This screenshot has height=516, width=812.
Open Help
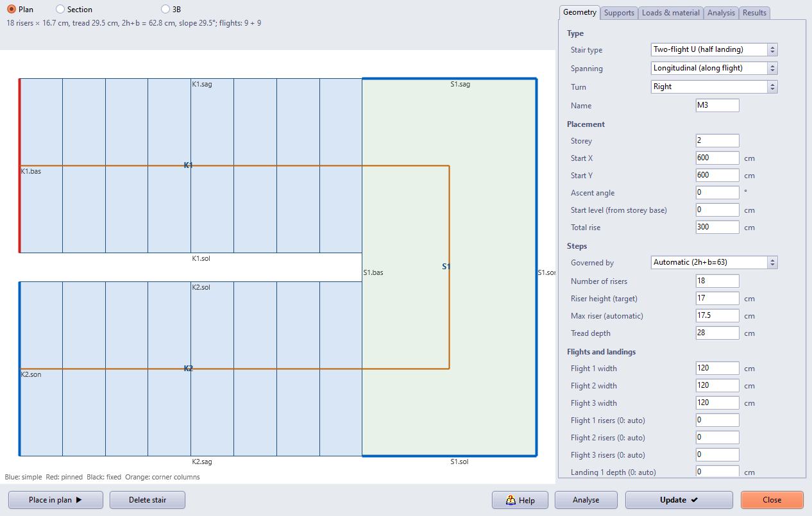(x=520, y=500)
